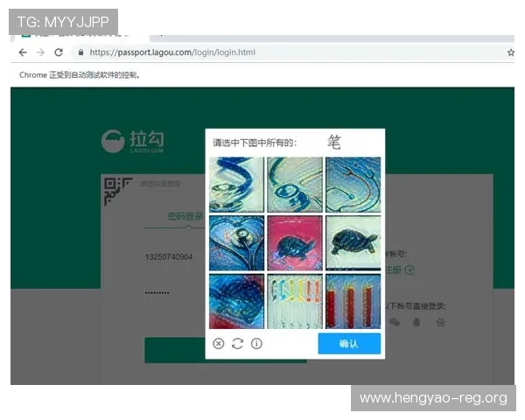
Task: Bookmark page with star icon
Action: click(x=510, y=52)
